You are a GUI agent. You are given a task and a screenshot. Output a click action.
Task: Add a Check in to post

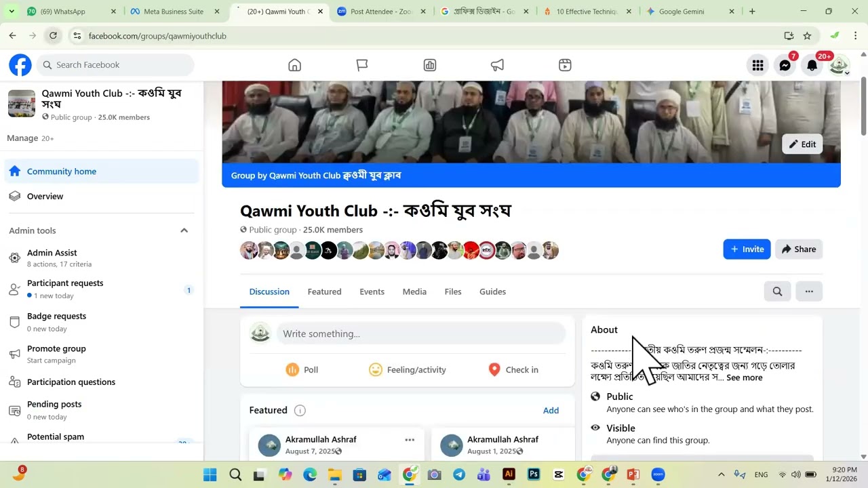pos(513,369)
